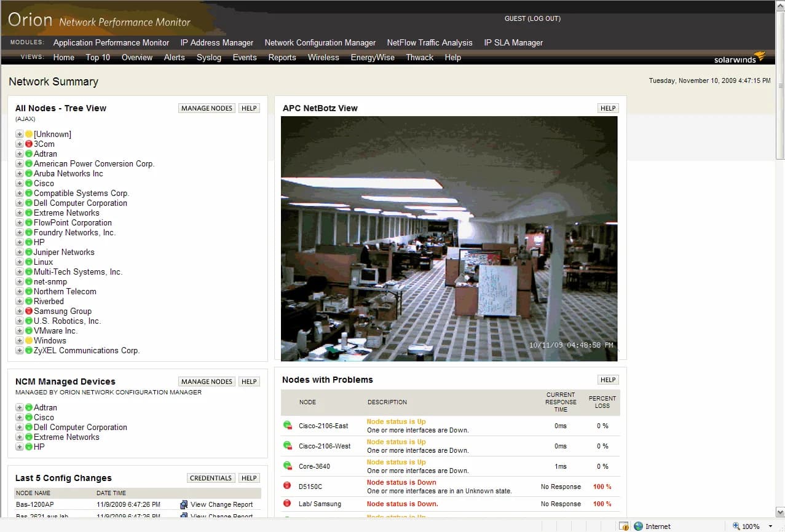Click the red status icon beside 3Com
Viewport: 785px width, 532px height.
click(x=29, y=144)
